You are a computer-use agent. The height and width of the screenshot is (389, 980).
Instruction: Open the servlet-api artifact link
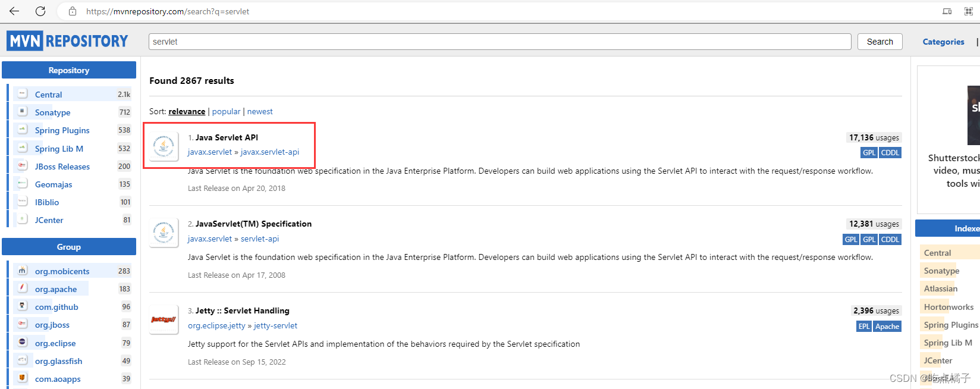tap(260, 239)
